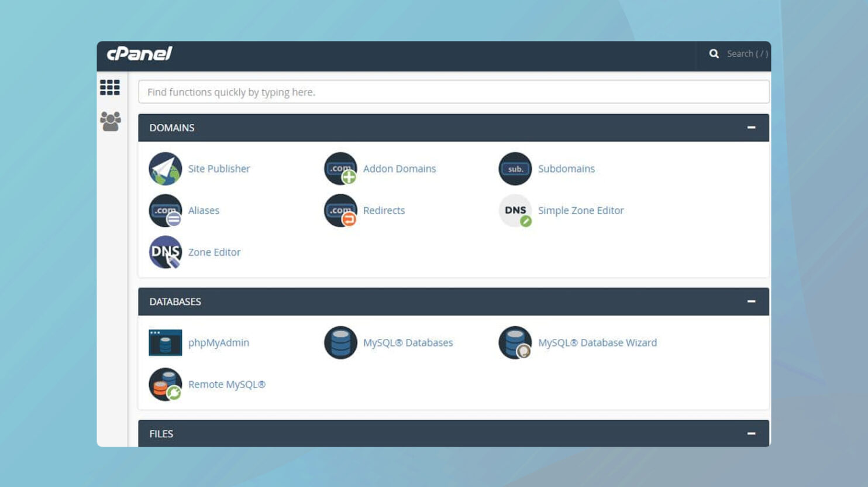Click the Remote MySQL icon
Viewport: 868px width, 487px height.
point(165,384)
